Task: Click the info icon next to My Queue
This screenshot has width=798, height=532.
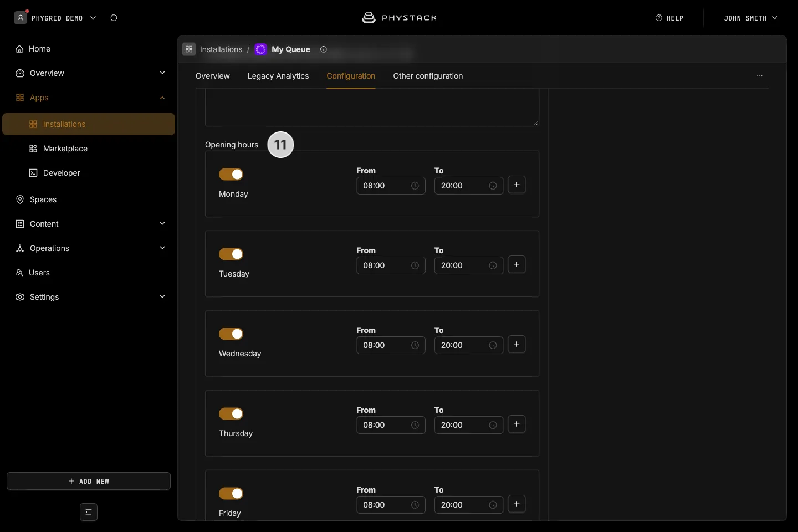Action: click(324, 49)
